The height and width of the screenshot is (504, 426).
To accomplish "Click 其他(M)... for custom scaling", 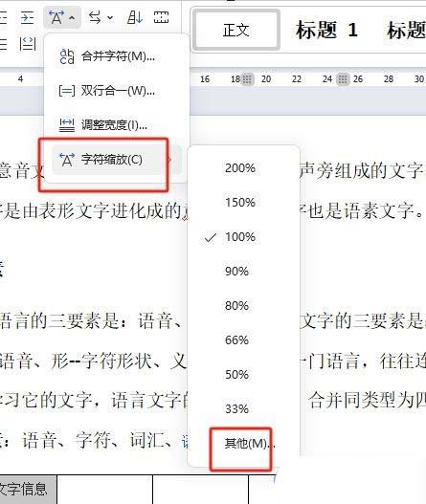I will pyautogui.click(x=249, y=444).
